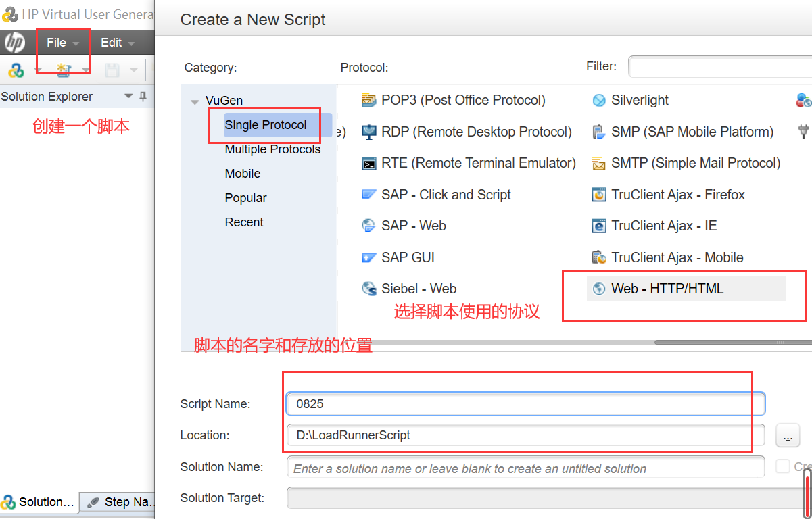This screenshot has height=519, width=812.
Task: Select SAP GUI protocol text
Action: 408,257
